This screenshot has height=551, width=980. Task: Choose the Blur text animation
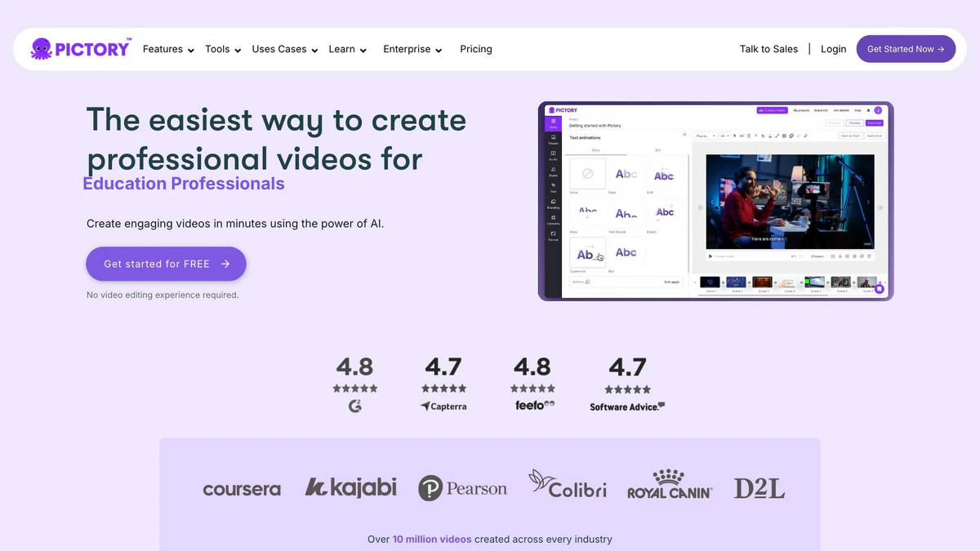pyautogui.click(x=626, y=252)
